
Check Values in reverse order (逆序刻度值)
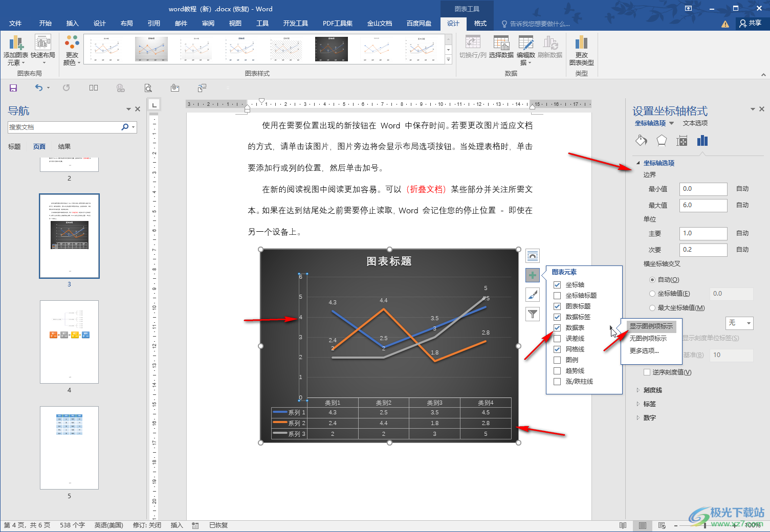(647, 372)
